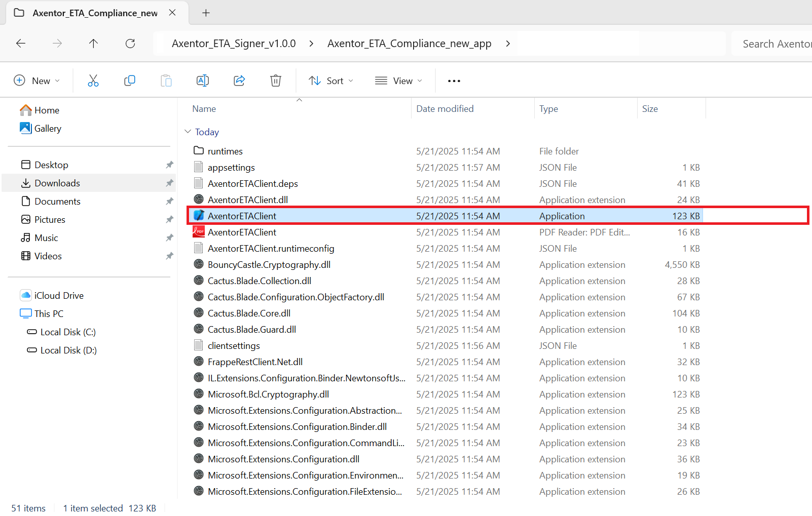Click the Share icon in toolbar

pyautogui.click(x=239, y=81)
